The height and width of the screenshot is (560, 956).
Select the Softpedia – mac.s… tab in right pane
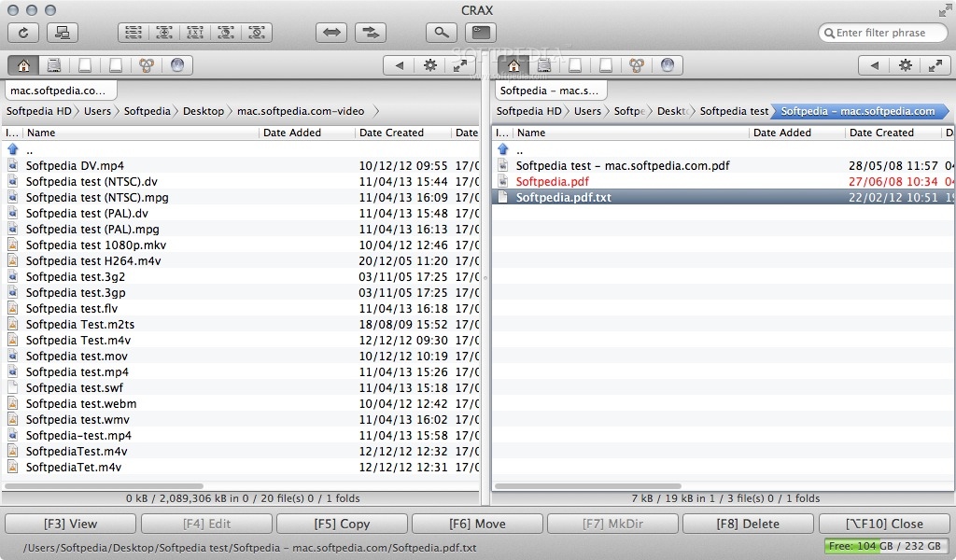[x=550, y=91]
